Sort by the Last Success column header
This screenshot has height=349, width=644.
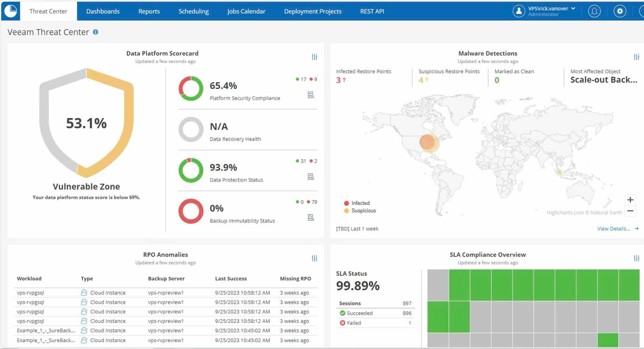(231, 279)
